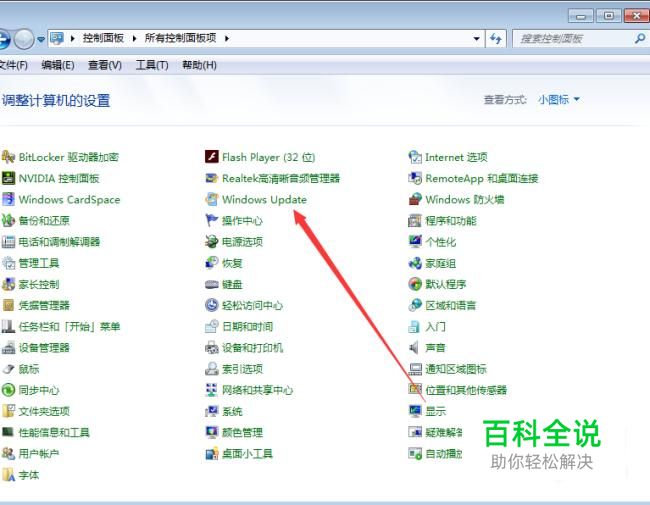
Task: Open the 帮助(H) menu
Action: pos(199,65)
